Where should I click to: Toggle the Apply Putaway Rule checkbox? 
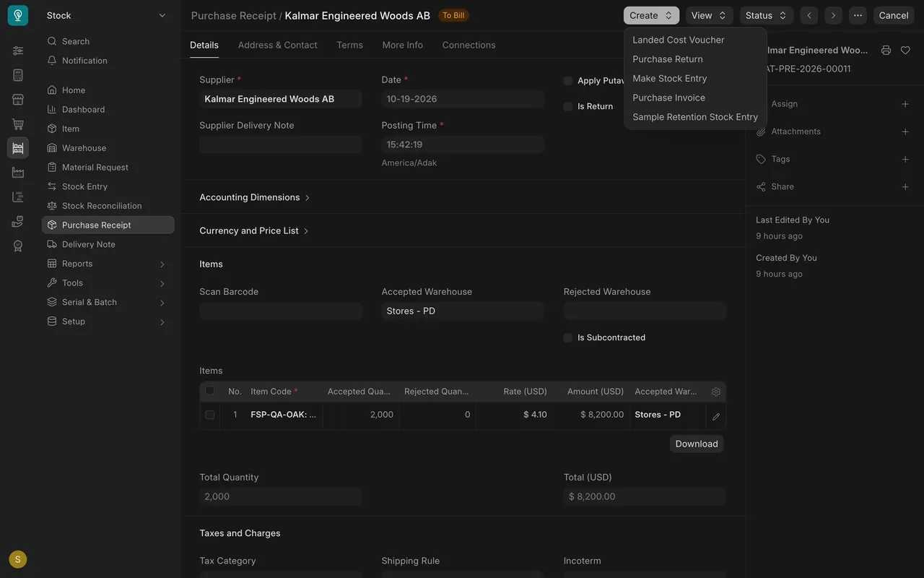coord(568,81)
